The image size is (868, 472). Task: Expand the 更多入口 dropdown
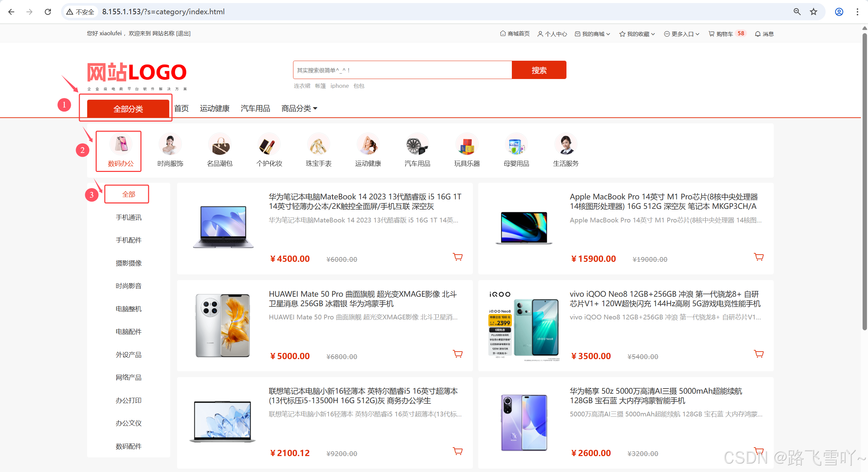(682, 34)
